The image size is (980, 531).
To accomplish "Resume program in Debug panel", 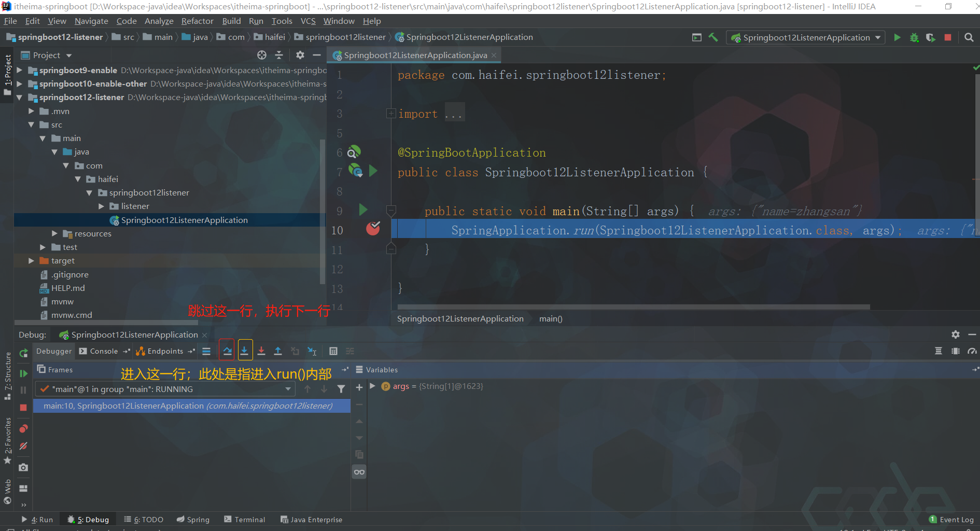I will (23, 373).
